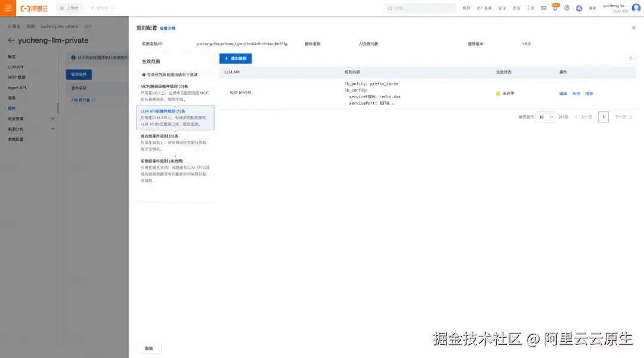The width and height of the screenshot is (644, 358).
Task: Open 参数配置 in the sidebar
Action: 16,139
